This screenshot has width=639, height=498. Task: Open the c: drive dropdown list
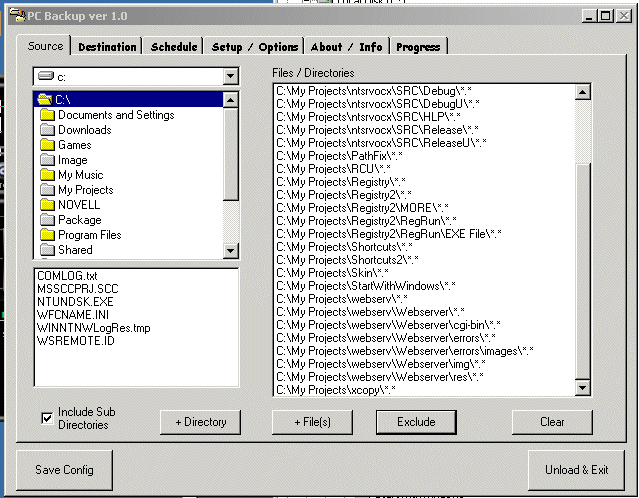[x=230, y=77]
